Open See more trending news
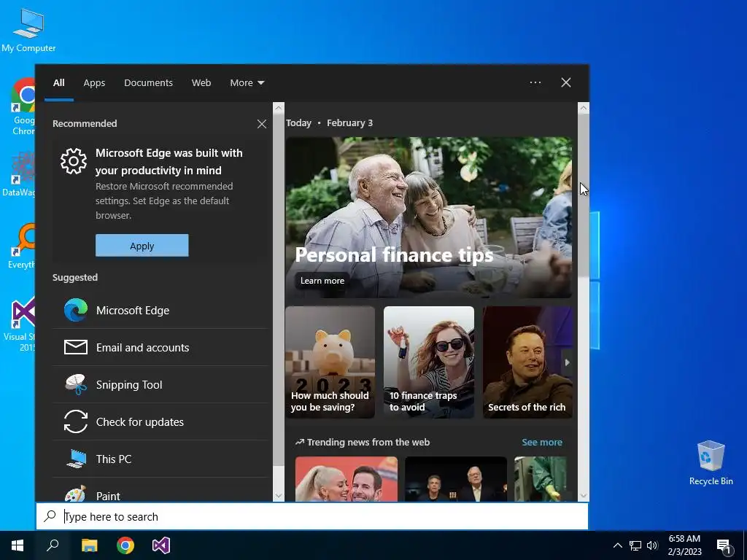 (x=542, y=443)
